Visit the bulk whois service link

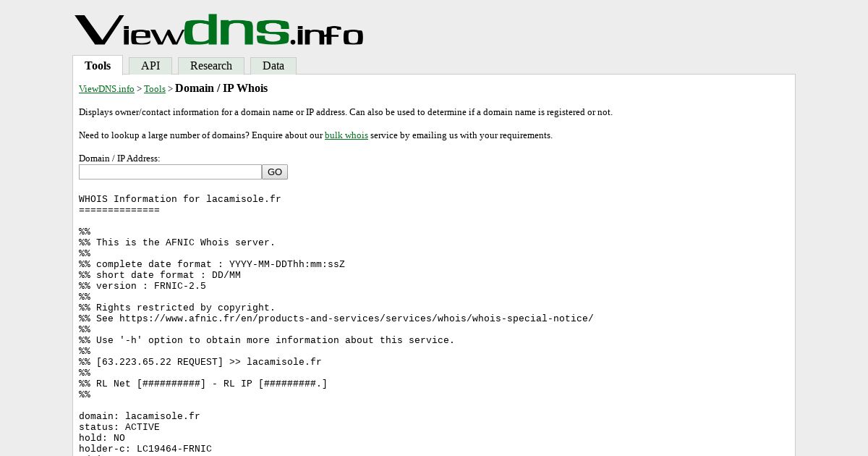(x=346, y=135)
